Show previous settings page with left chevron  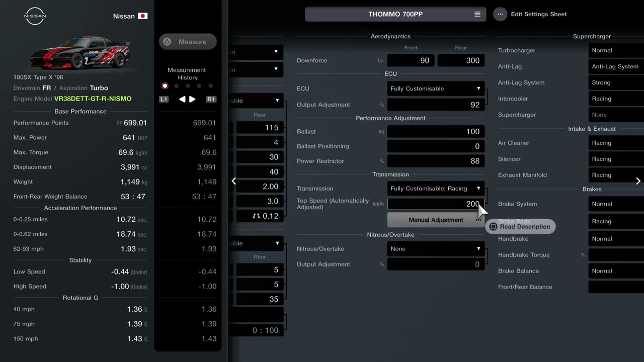233,181
